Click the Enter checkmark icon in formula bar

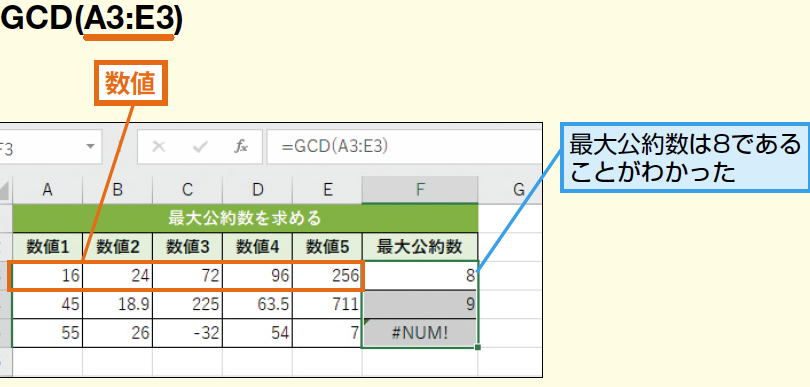[199, 147]
